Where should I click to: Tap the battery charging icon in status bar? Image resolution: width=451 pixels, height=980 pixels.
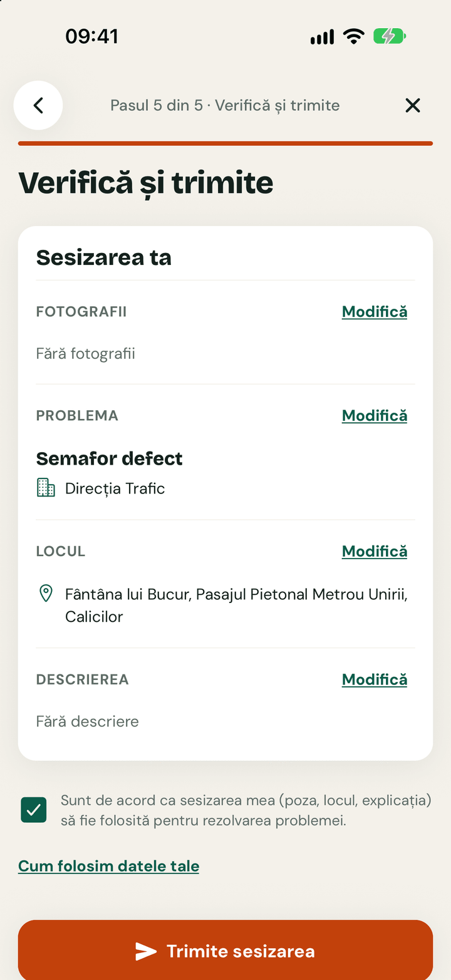390,37
